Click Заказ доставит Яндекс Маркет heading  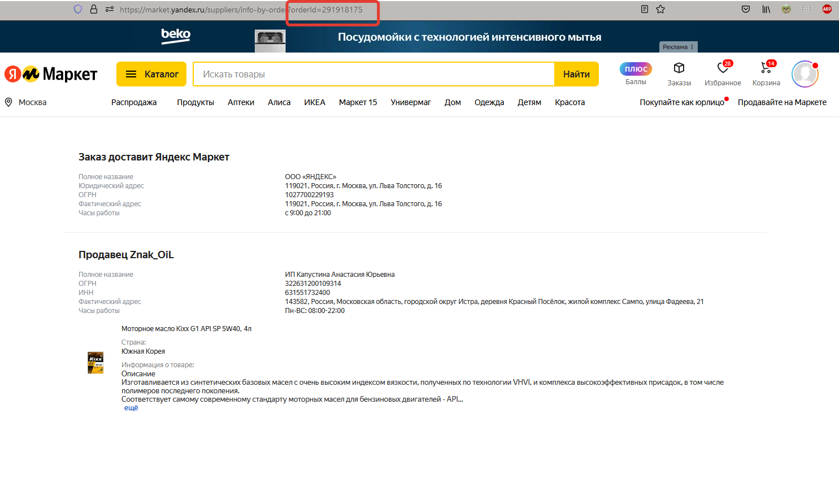pos(154,157)
